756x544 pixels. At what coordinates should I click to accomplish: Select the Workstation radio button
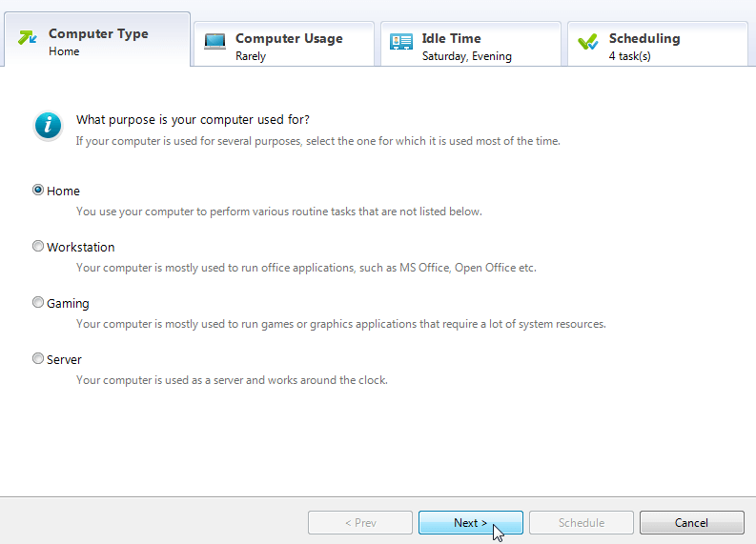tap(38, 247)
